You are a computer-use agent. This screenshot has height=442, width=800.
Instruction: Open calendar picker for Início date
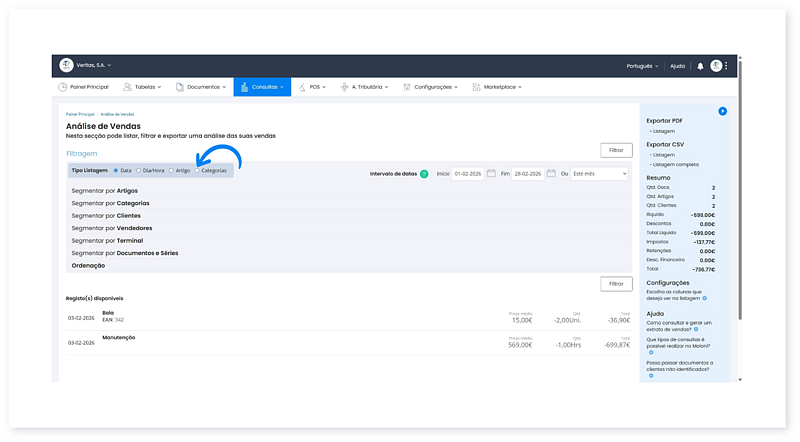pyautogui.click(x=491, y=173)
